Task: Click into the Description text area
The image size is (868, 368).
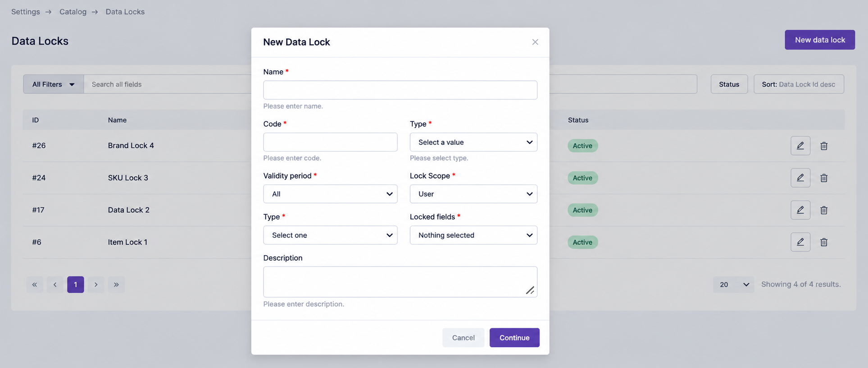Action: (400, 282)
